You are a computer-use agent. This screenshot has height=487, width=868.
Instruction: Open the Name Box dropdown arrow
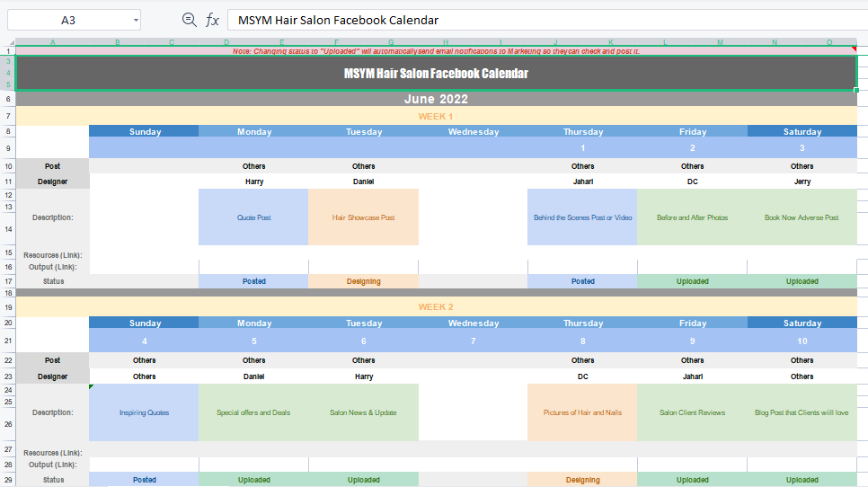click(136, 21)
